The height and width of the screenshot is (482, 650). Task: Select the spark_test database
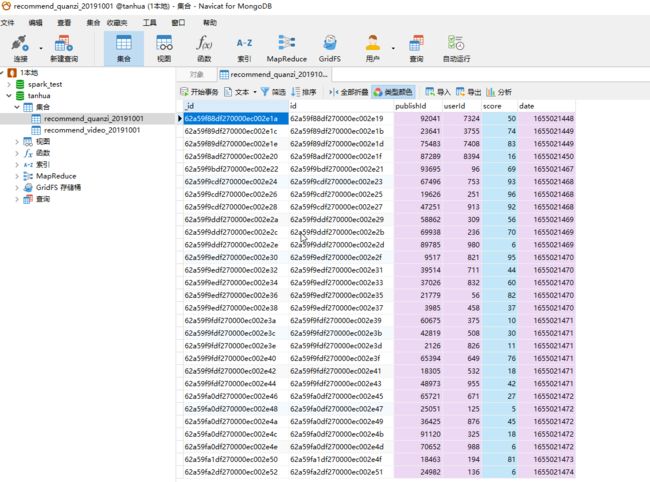(45, 84)
